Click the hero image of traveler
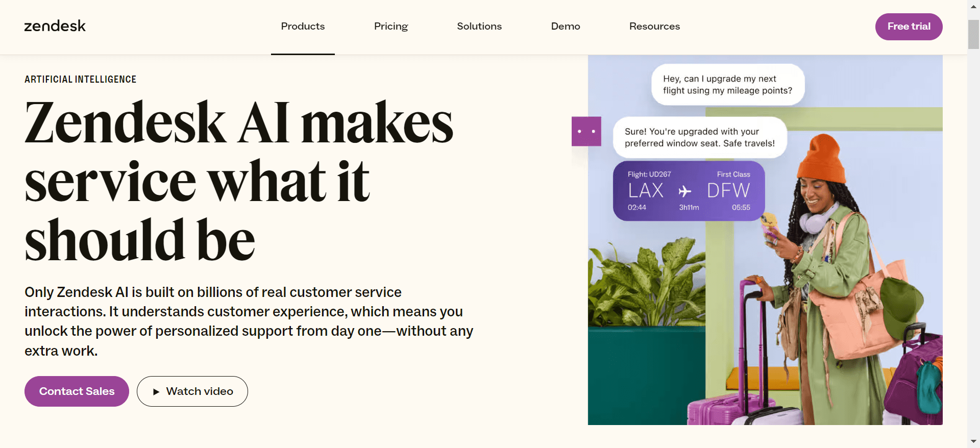The image size is (980, 448). click(765, 240)
